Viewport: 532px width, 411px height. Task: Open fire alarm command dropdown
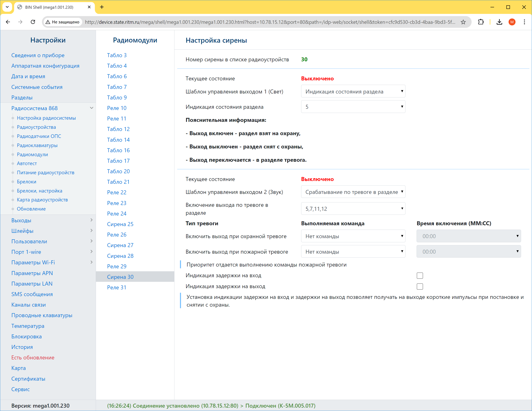[x=353, y=251]
